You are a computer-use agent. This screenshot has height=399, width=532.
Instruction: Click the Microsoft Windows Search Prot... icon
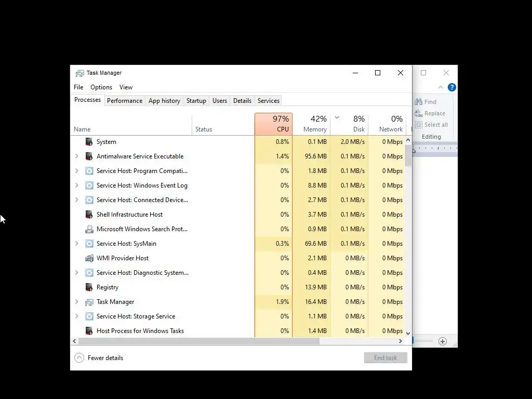click(89, 229)
